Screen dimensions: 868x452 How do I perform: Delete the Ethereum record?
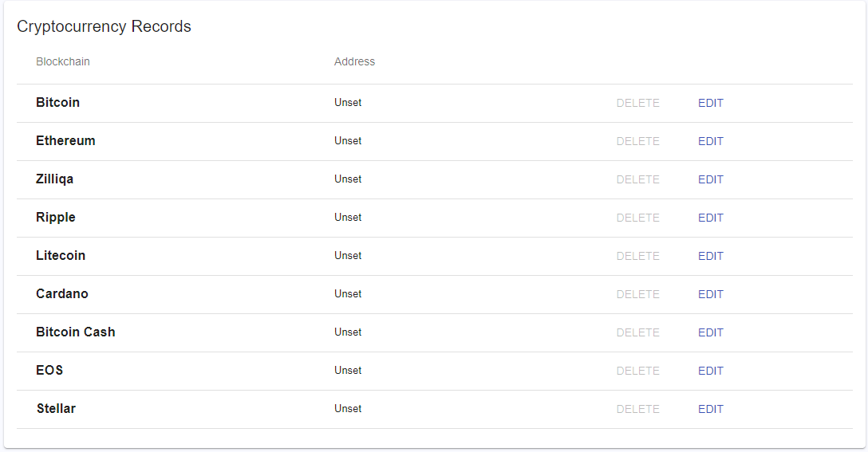pyautogui.click(x=637, y=141)
